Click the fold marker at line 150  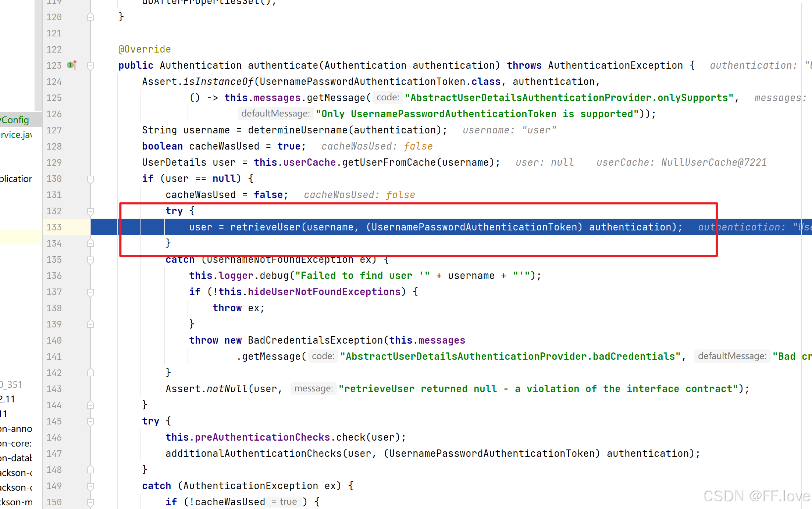pos(90,502)
